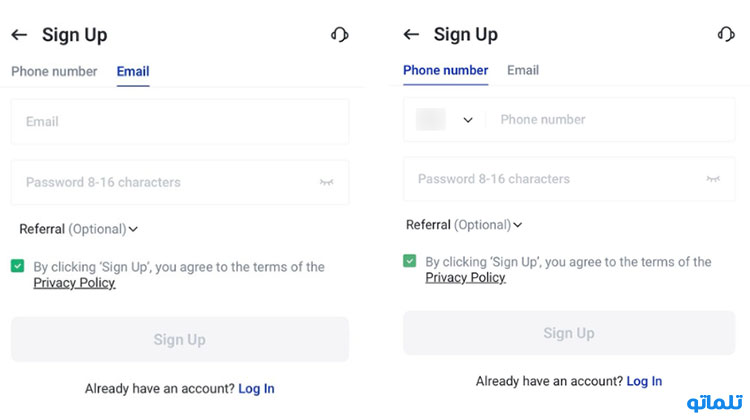Switch to Email tab on right screen

click(523, 70)
